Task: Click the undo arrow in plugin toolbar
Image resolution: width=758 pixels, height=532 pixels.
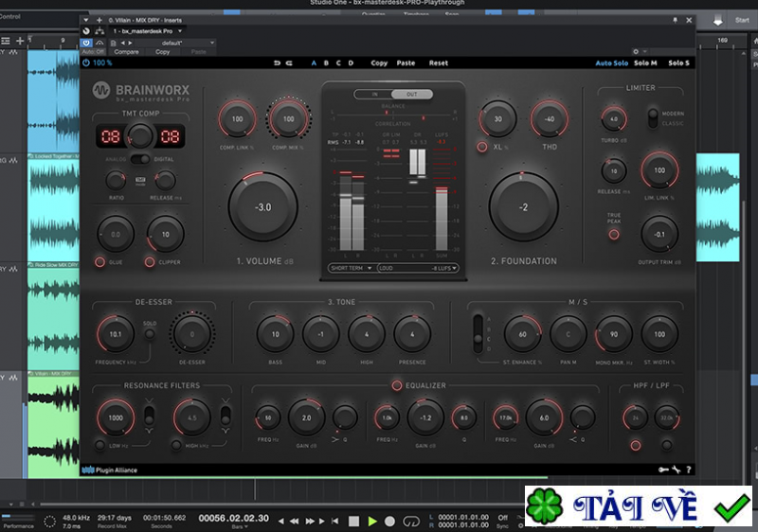Action: [277, 63]
